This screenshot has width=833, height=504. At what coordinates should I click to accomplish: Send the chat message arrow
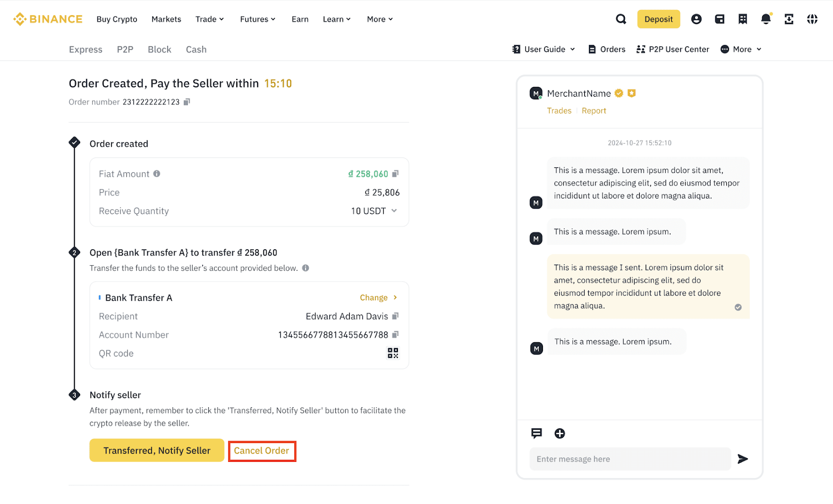[743, 459]
